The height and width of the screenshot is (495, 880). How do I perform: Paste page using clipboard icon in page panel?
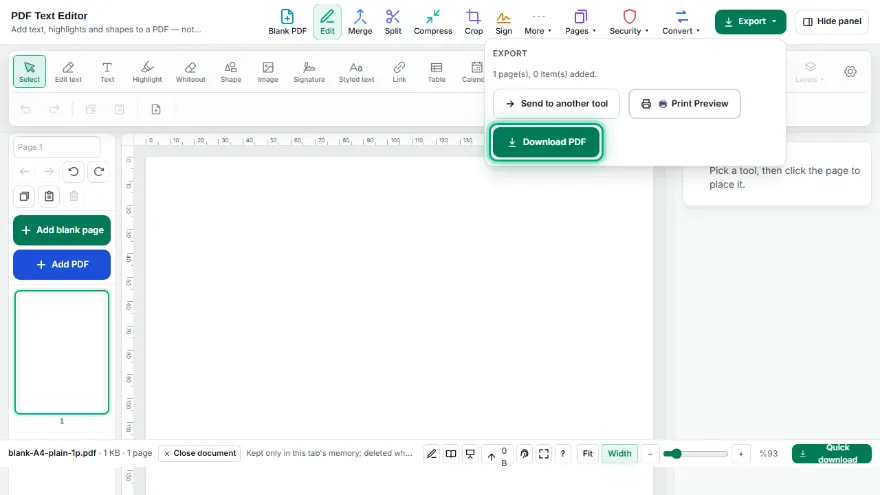49,196
